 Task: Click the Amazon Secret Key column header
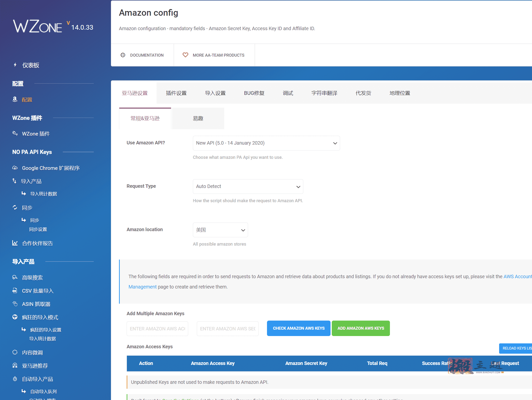point(306,363)
